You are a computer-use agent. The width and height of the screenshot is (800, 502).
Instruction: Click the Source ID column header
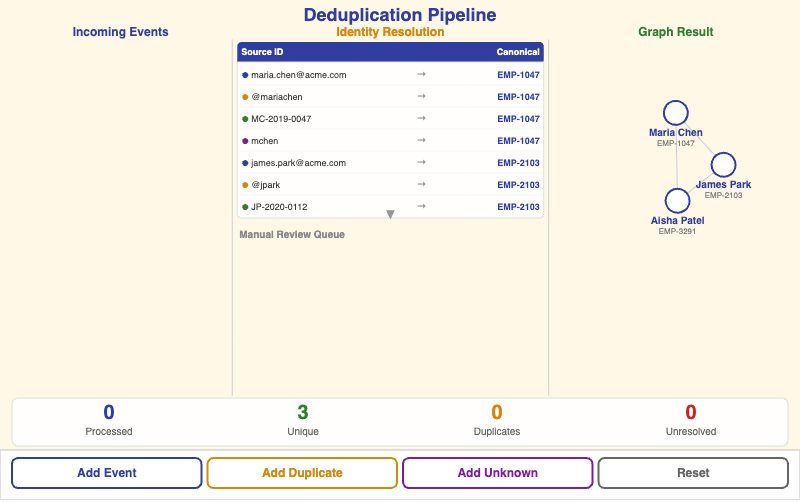(x=263, y=52)
